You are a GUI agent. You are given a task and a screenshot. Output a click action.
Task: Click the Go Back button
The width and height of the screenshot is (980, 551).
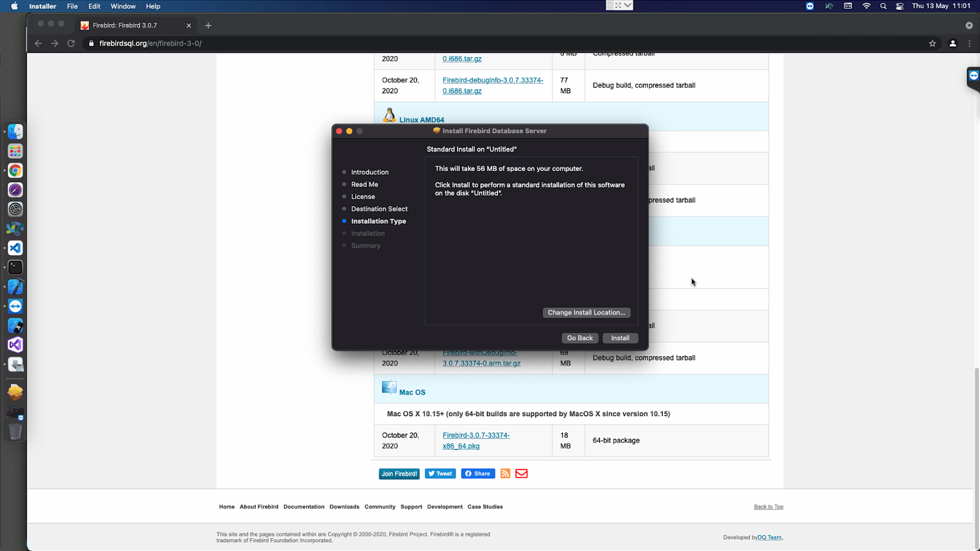click(579, 338)
